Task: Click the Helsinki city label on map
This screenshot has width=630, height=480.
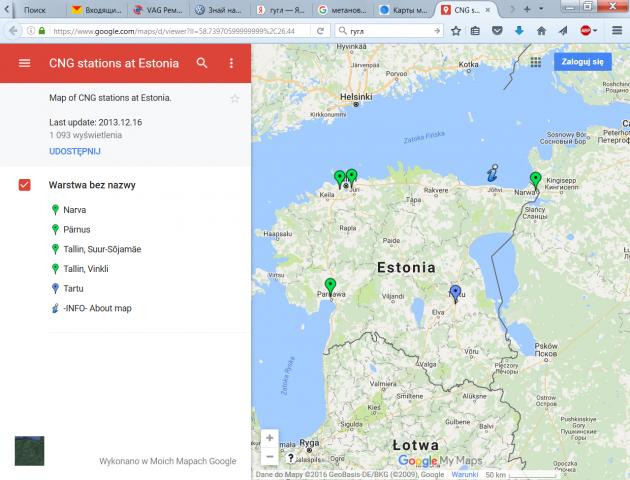Action: pyautogui.click(x=356, y=97)
